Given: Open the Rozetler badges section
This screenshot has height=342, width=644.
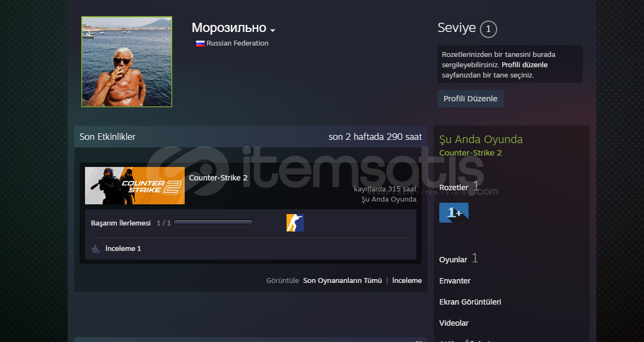Looking at the screenshot, I should (x=453, y=188).
